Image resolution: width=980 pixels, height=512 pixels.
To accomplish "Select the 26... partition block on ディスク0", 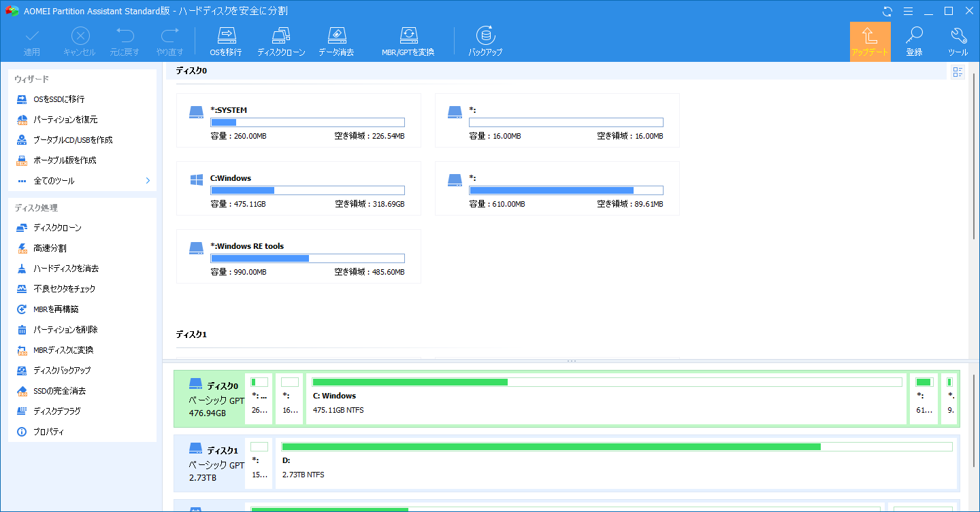I will point(259,398).
